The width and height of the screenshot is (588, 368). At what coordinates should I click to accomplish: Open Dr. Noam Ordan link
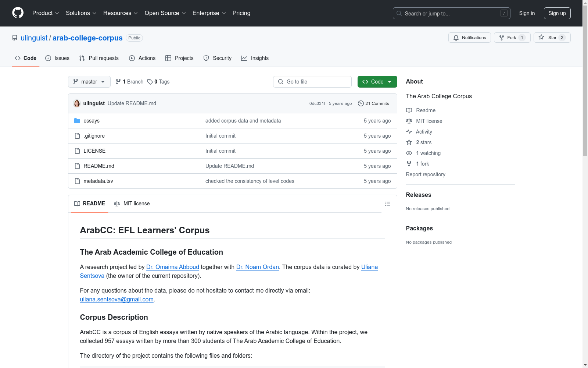[x=258, y=267]
